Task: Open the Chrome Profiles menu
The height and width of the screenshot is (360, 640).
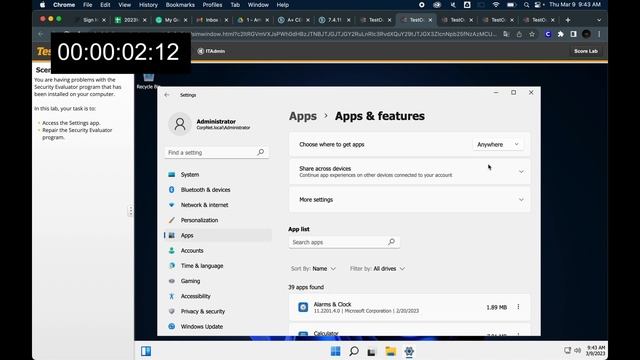Action: click(212, 5)
